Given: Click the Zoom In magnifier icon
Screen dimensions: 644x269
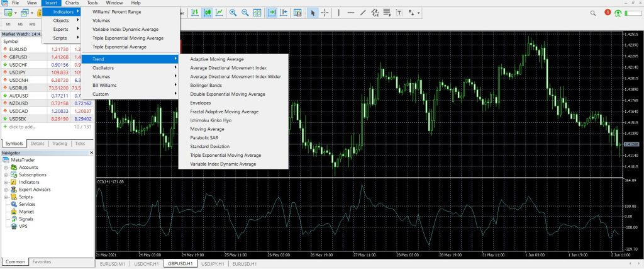Looking at the screenshot, I should coord(233,13).
